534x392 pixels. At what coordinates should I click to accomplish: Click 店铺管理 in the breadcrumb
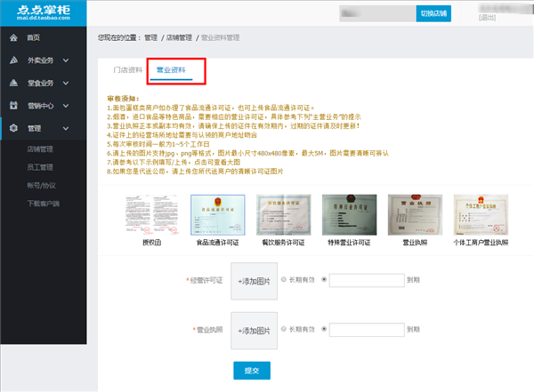(x=179, y=37)
